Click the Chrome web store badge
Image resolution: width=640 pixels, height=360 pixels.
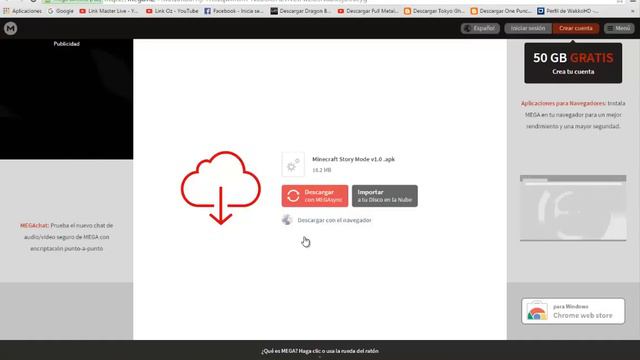(x=573, y=311)
